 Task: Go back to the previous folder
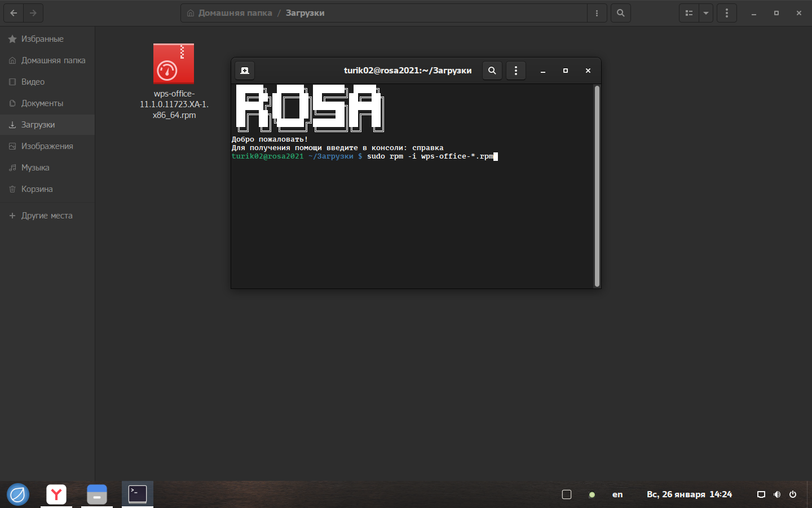pyautogui.click(x=14, y=13)
